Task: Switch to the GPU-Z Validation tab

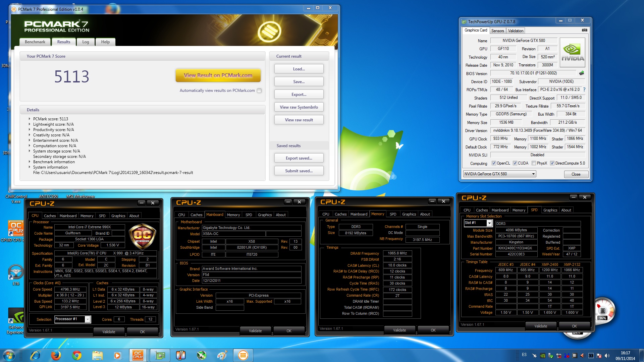Action: [x=516, y=31]
